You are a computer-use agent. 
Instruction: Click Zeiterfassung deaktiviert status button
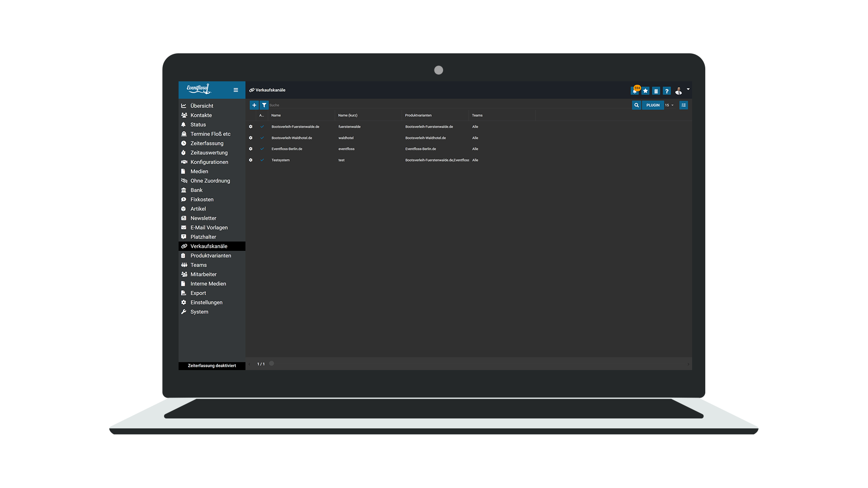click(x=212, y=366)
